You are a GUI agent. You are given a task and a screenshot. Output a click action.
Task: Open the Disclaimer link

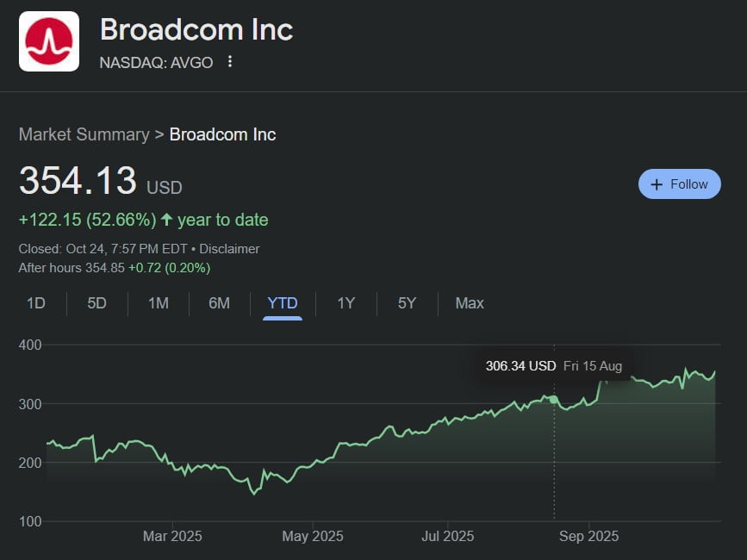tap(229, 249)
